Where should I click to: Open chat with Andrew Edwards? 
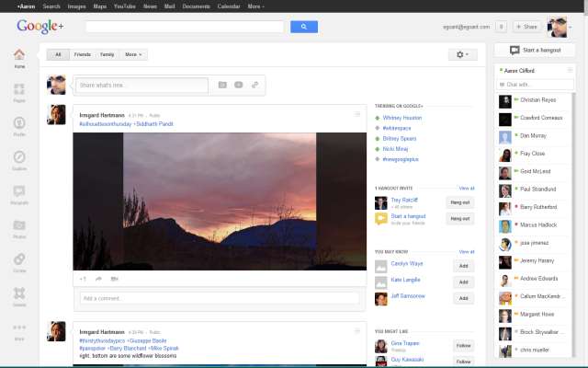pyautogui.click(x=533, y=279)
